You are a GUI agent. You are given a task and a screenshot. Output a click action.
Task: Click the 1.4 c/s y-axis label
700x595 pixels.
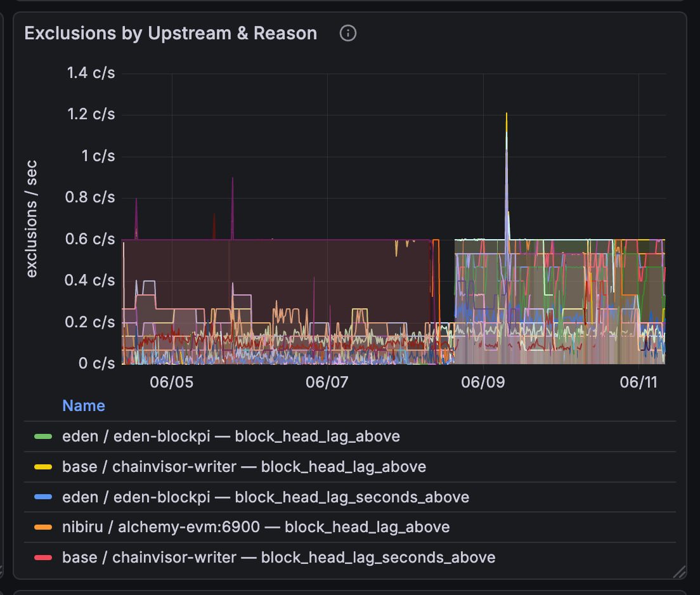pos(91,73)
